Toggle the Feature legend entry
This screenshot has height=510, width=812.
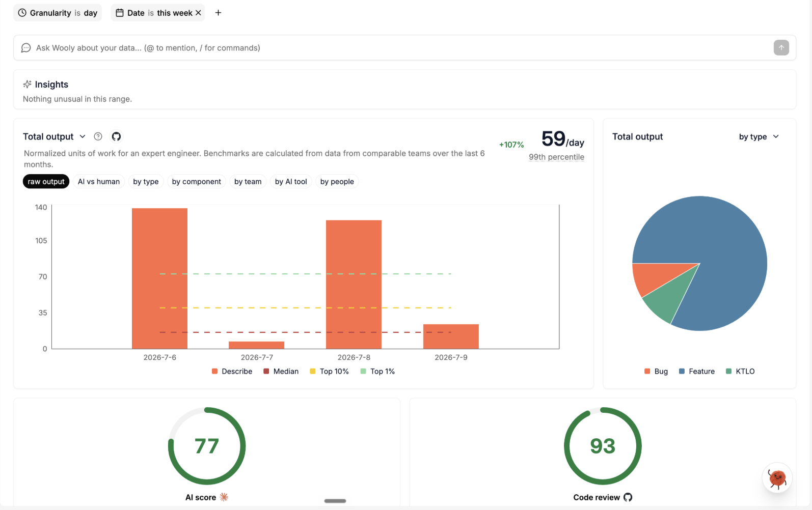[697, 372]
